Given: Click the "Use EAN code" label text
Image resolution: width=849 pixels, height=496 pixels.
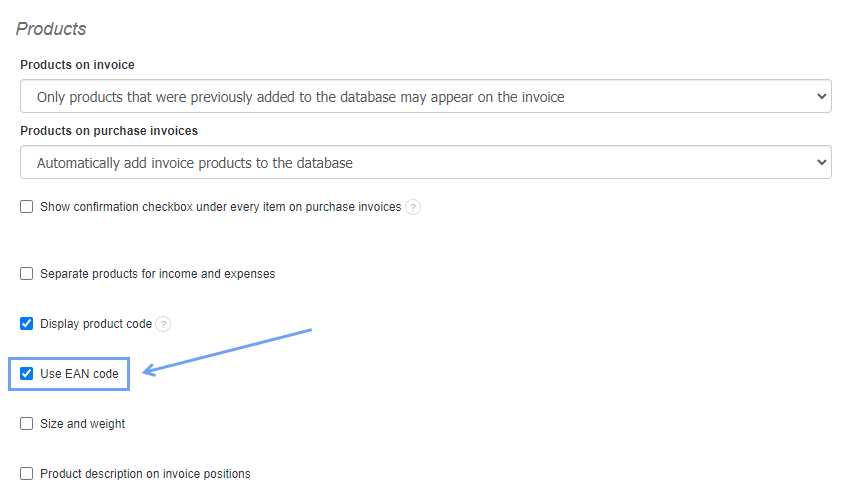Looking at the screenshot, I should click(79, 374).
